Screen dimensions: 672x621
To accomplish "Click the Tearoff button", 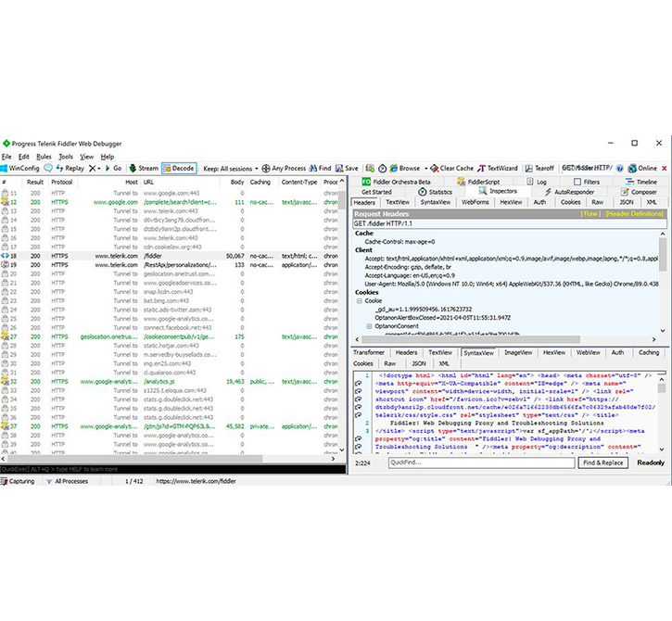I will click(540, 169).
